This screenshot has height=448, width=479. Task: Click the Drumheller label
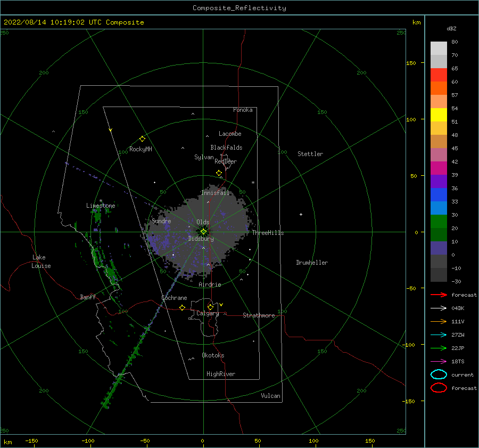[312, 263]
